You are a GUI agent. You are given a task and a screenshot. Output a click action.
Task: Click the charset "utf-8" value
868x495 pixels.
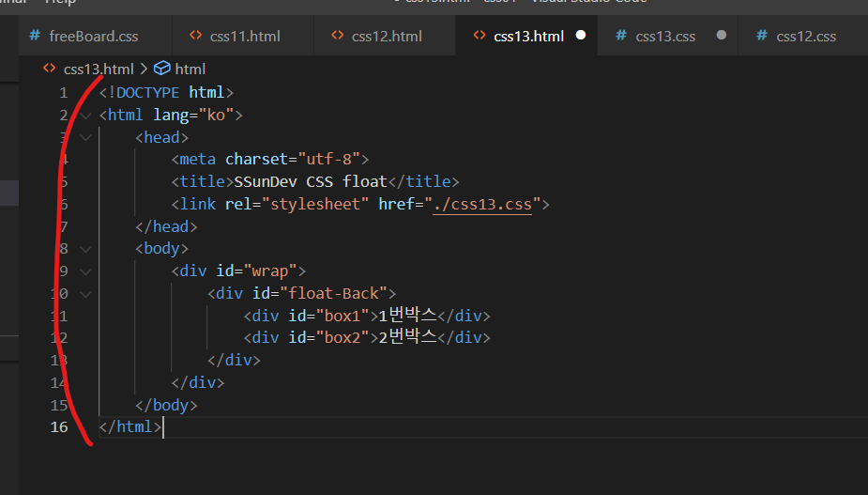point(329,159)
